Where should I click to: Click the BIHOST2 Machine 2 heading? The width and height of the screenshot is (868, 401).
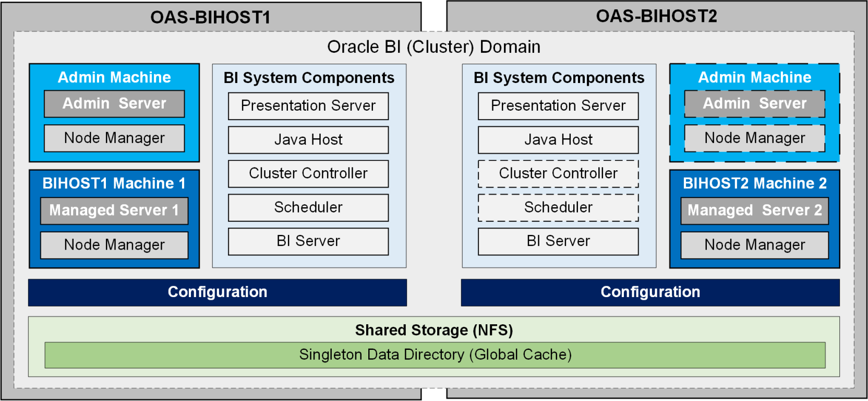(x=755, y=183)
